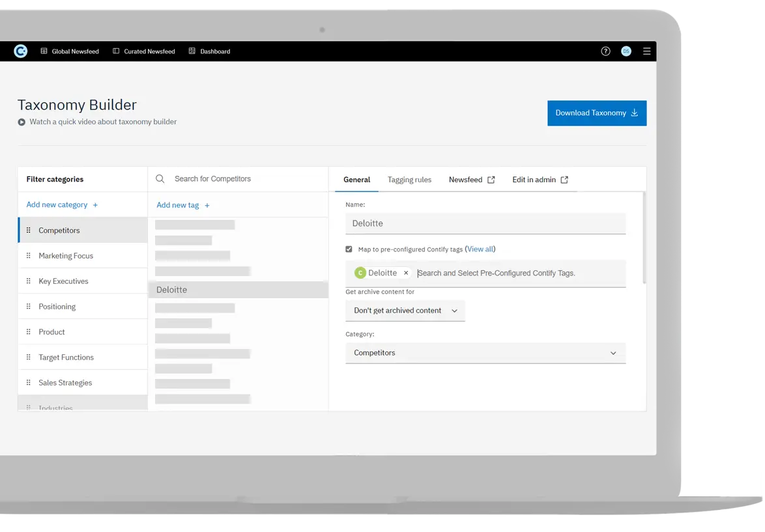
Task: Open the hamburger menu icon
Action: tap(646, 51)
